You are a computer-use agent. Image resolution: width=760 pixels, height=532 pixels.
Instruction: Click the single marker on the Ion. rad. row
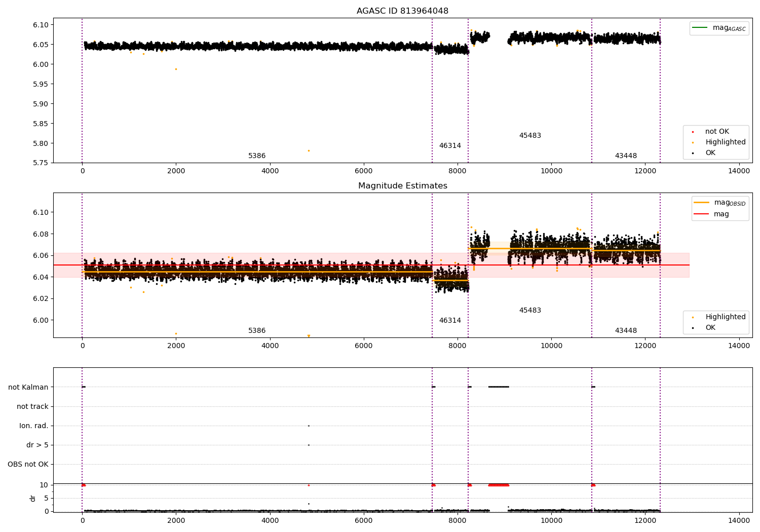(309, 426)
